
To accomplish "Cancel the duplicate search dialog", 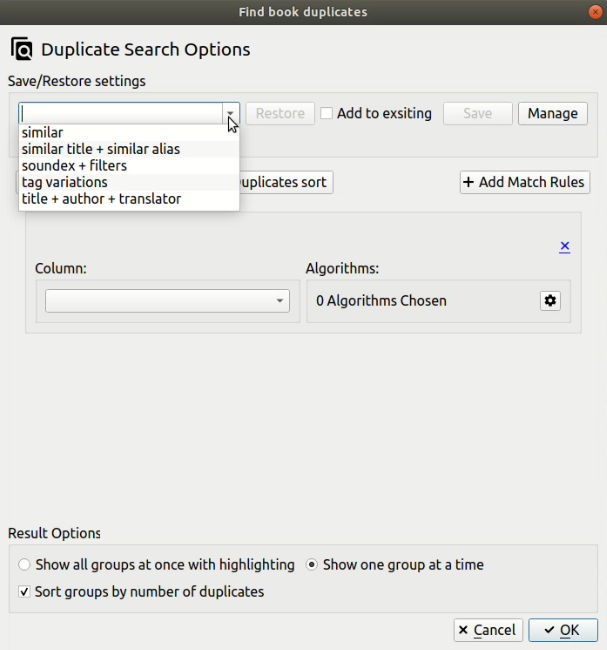I will 487,630.
